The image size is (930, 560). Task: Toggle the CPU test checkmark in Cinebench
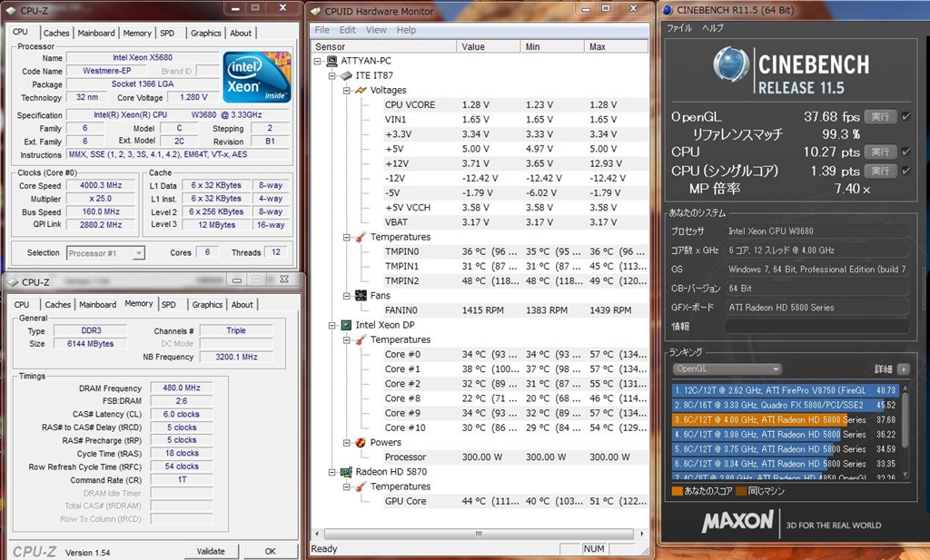(905, 152)
